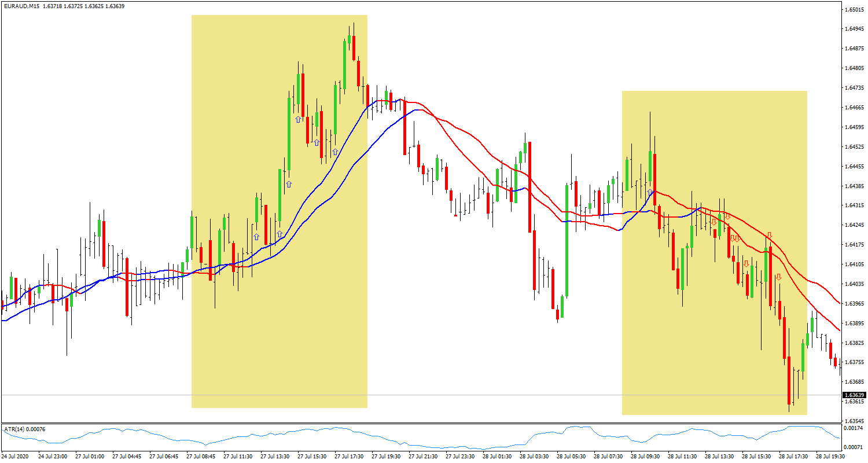Screen dimensions: 868x463
Task: Click the 27 Jul 06:45 time label
Action: point(164,457)
